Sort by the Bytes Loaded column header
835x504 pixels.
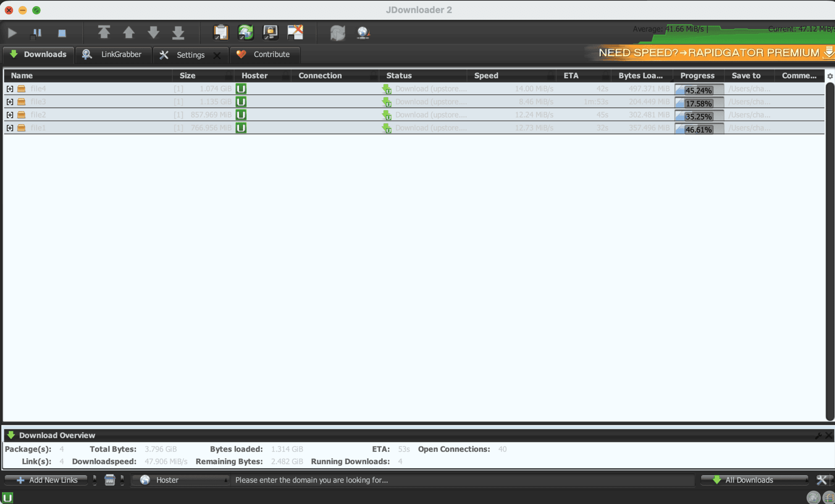642,76
